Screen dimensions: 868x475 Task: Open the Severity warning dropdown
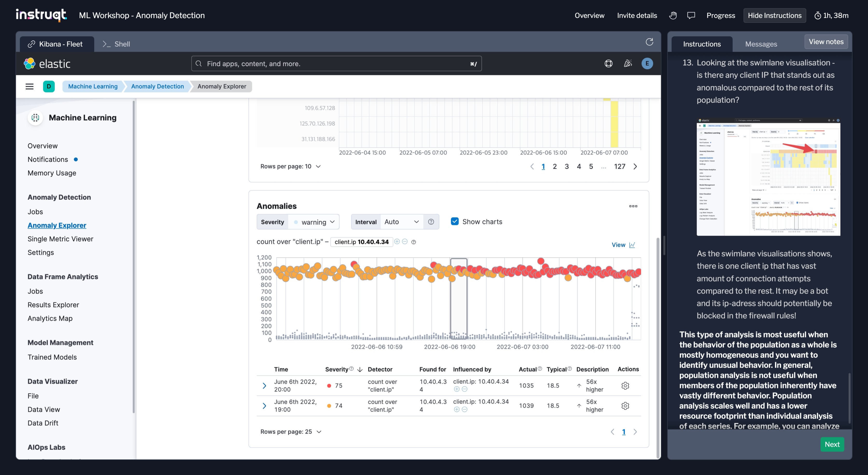pos(314,222)
